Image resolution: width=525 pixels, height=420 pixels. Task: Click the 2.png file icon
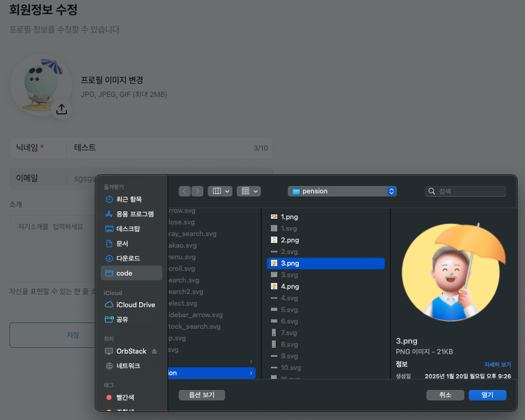point(274,240)
